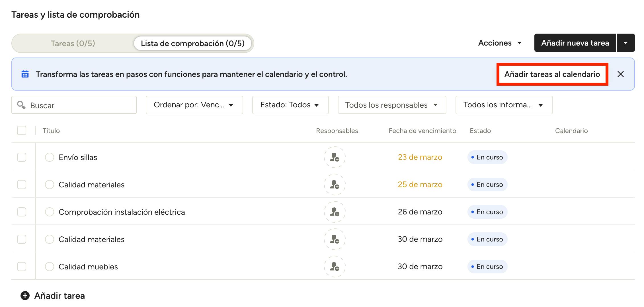This screenshot has width=644, height=307.
Task: Switch to the Tareas (0/5) tab
Action: pyautogui.click(x=73, y=43)
